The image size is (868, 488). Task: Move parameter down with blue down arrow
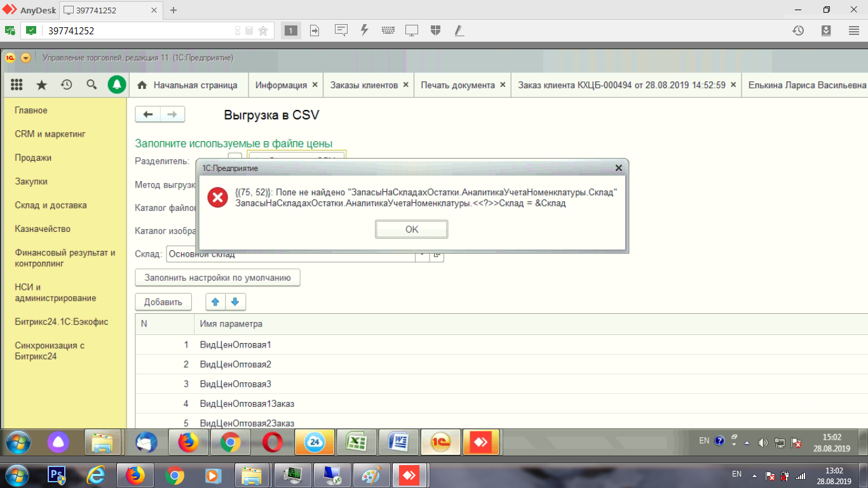(235, 302)
